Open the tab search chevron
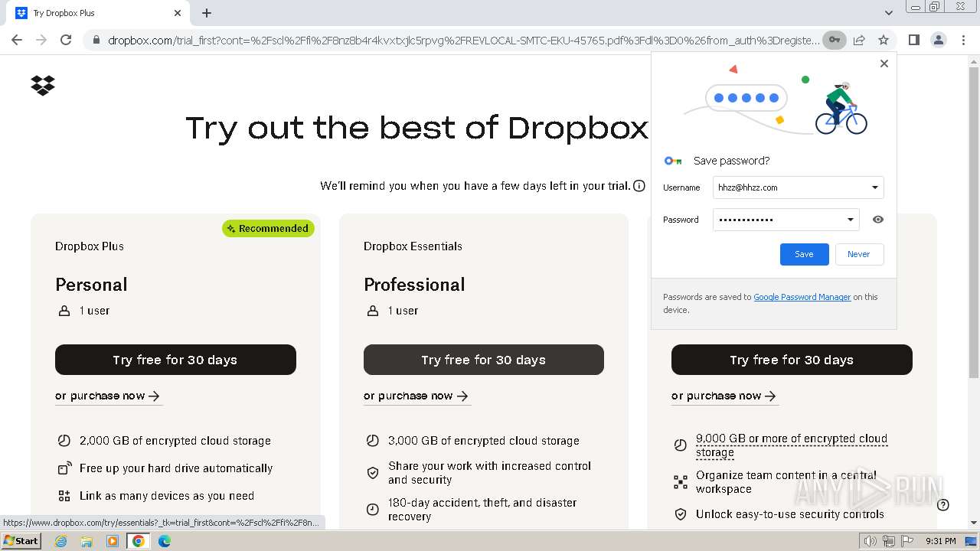 889,13
